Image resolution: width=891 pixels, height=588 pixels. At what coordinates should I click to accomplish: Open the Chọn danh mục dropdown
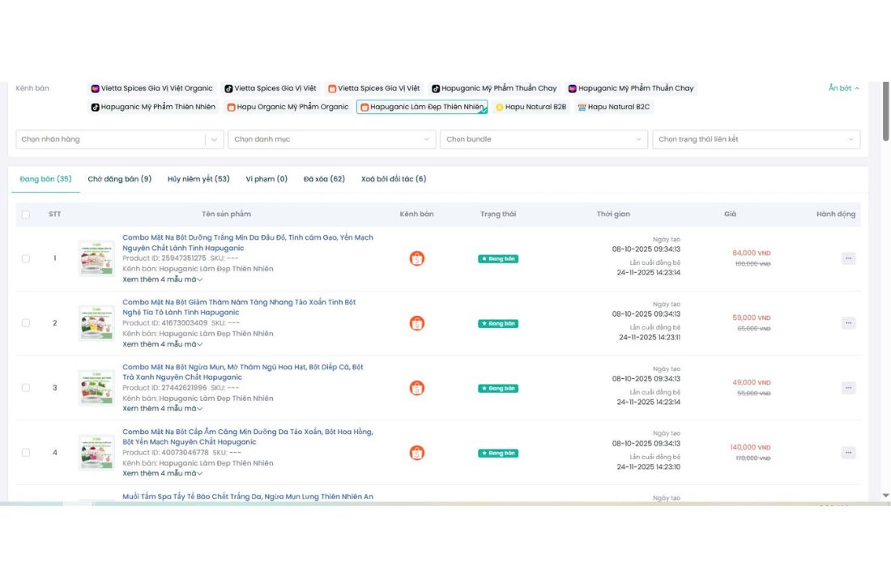(x=332, y=139)
